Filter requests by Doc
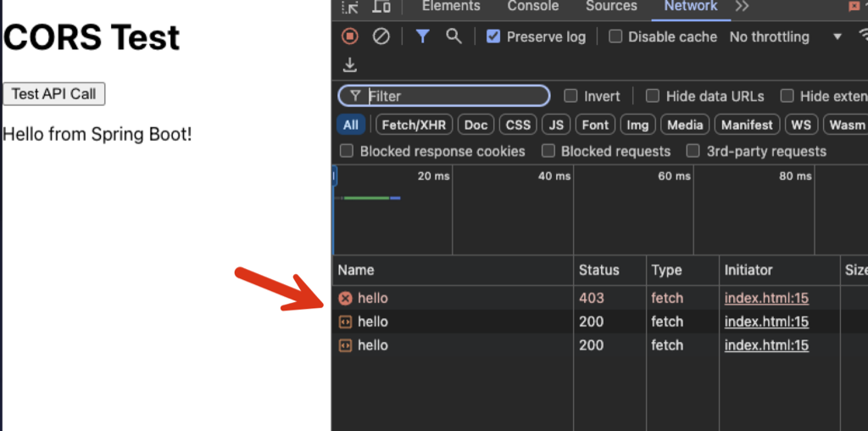The width and height of the screenshot is (868, 431). [476, 125]
